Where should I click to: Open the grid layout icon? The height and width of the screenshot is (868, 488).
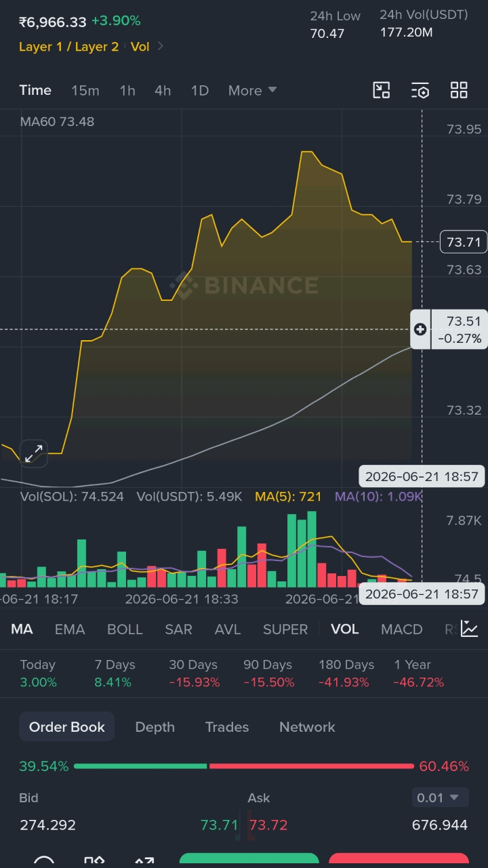tap(459, 90)
